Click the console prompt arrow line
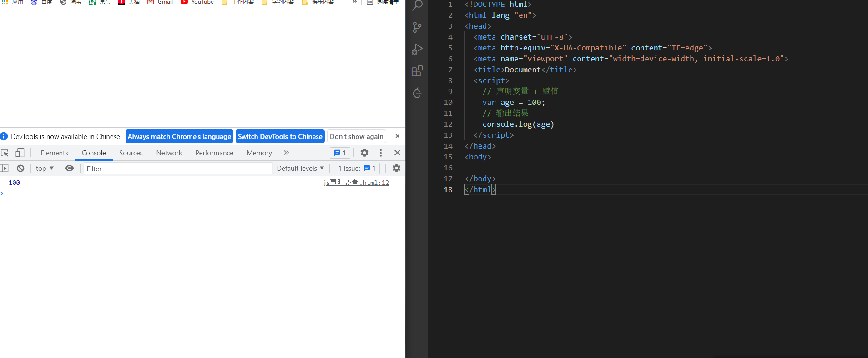 202,194
